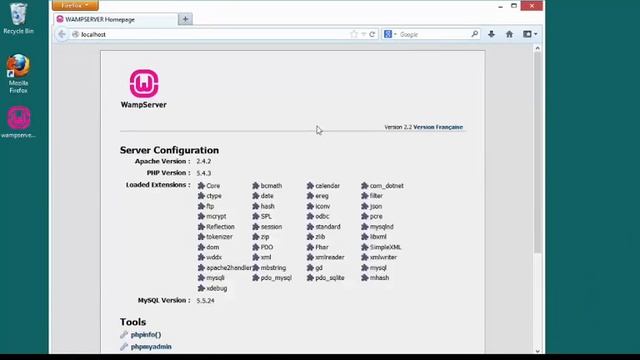The height and width of the screenshot is (360, 640).
Task: Click the vertical scrollbar thumb
Action: pyautogui.click(x=538, y=152)
